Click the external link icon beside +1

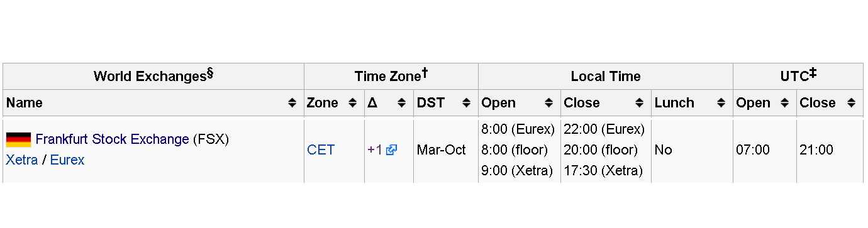pyautogui.click(x=392, y=150)
